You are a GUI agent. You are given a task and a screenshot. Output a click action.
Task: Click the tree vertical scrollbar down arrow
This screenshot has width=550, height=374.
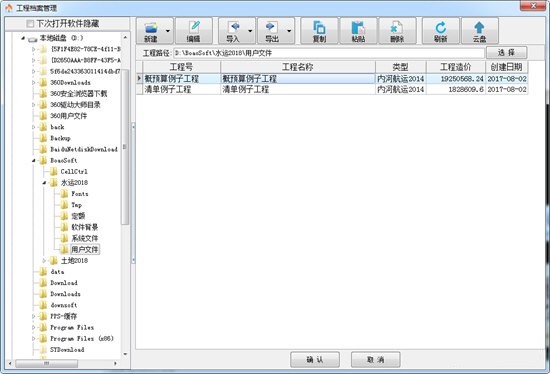125,354
